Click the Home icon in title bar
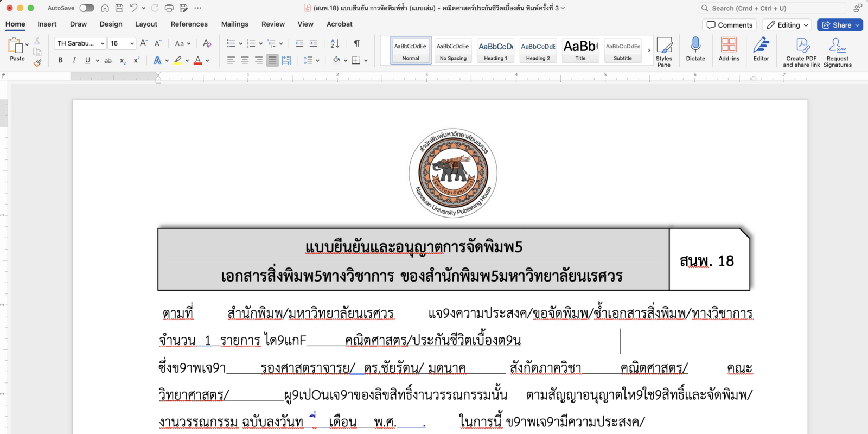868x434 pixels. [105, 8]
